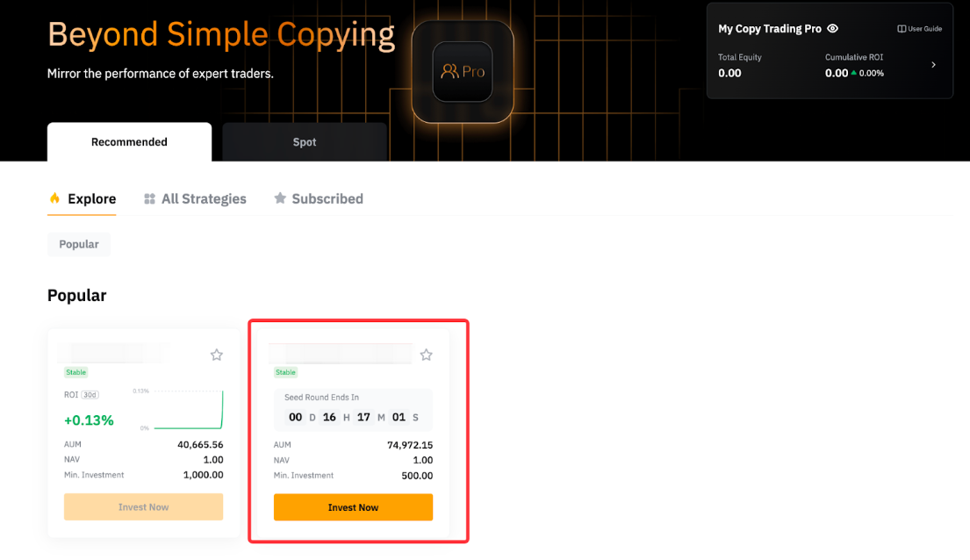Click the Stable tag on the first card
Screen dimensions: 970x560
pyautogui.click(x=76, y=372)
